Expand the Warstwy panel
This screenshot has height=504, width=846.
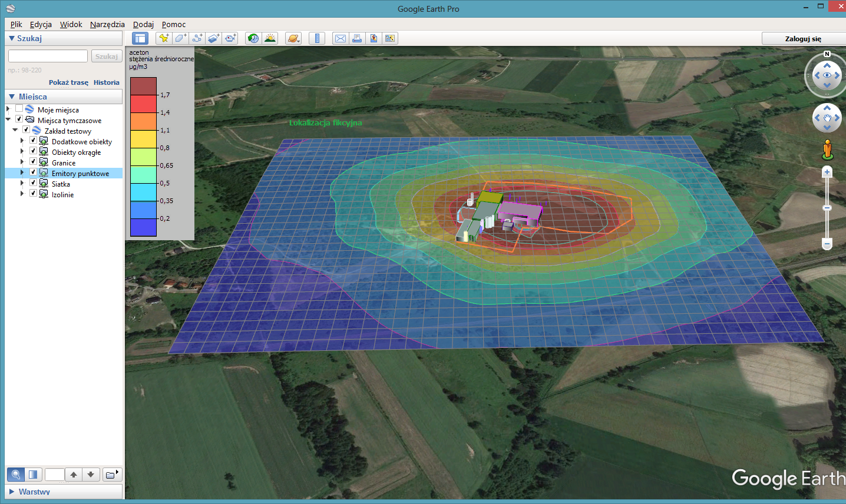64,491
